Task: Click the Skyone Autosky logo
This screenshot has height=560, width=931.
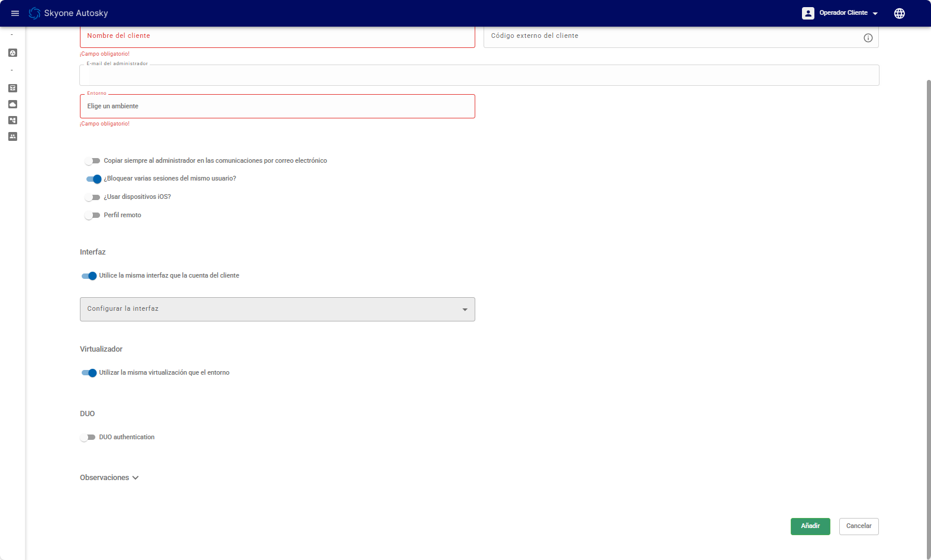Action: 69,13
